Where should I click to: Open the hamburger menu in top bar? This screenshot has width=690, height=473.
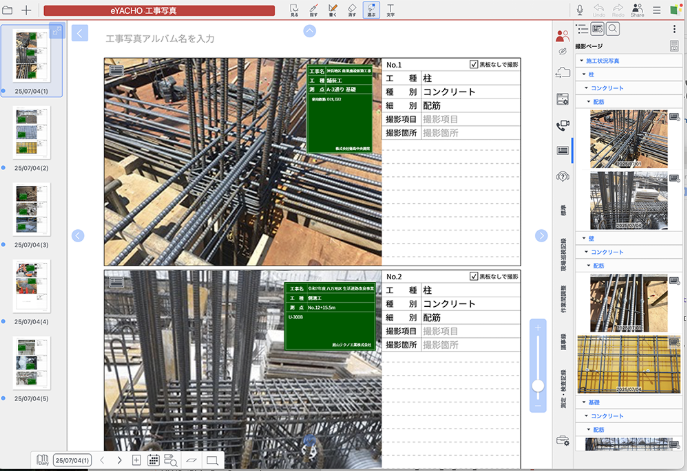(656, 10)
